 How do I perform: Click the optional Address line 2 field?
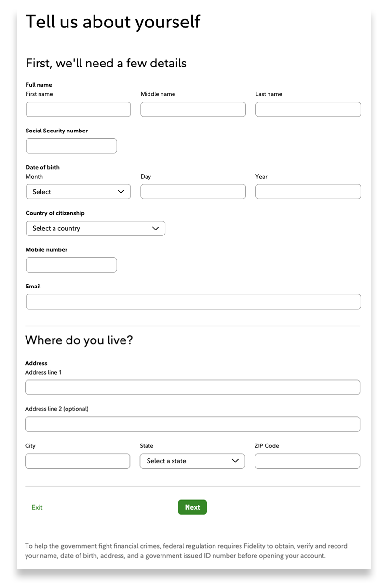tap(192, 424)
